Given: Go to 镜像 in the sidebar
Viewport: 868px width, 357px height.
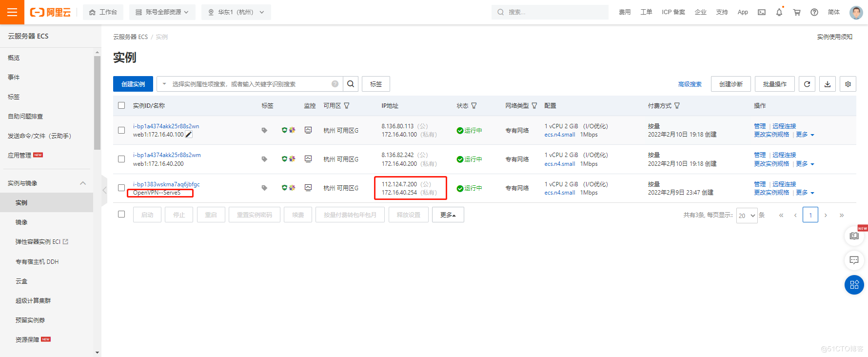Looking at the screenshot, I should pyautogui.click(x=21, y=222).
